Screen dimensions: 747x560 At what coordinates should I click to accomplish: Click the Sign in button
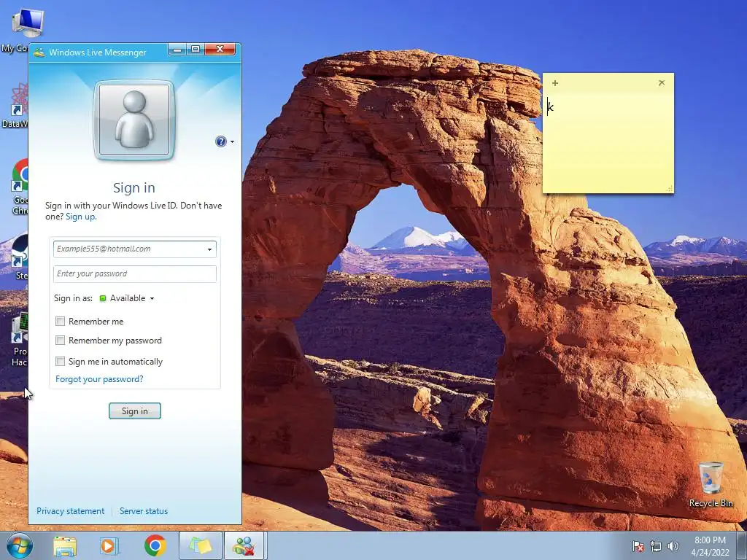point(135,411)
